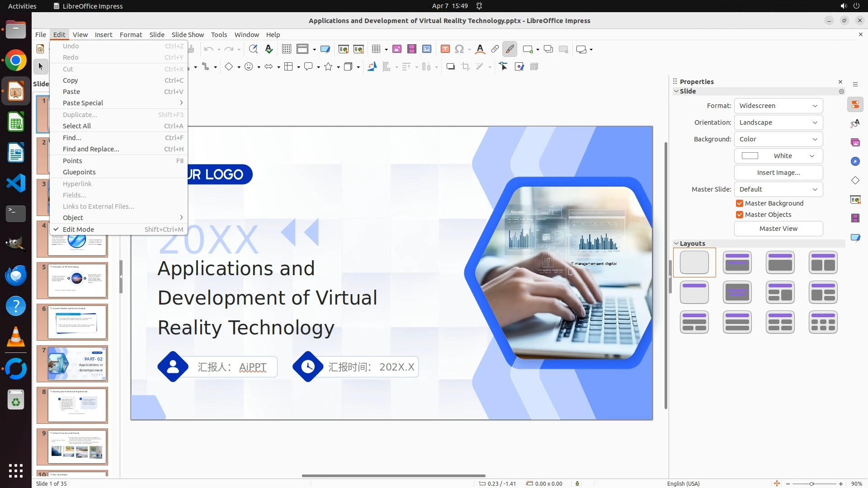Click the Master View button
Screen dimensions: 868x488
click(778, 229)
